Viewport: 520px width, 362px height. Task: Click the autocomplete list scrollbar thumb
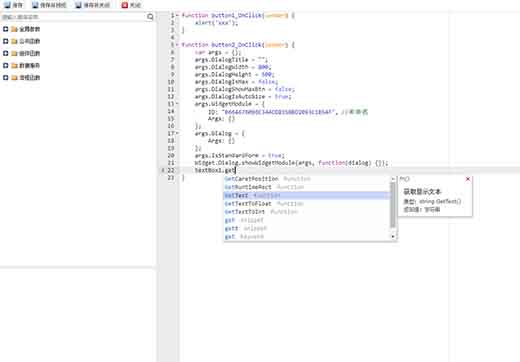point(393,205)
